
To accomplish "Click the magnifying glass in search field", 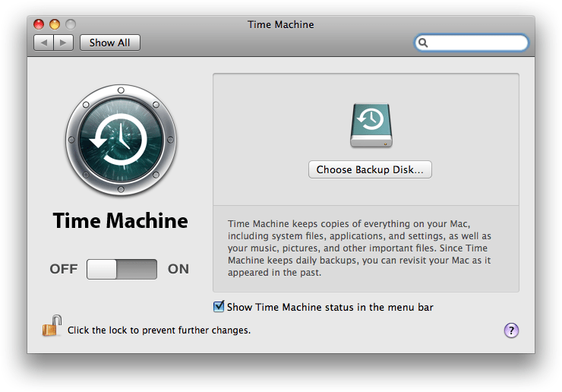I will pos(424,43).
